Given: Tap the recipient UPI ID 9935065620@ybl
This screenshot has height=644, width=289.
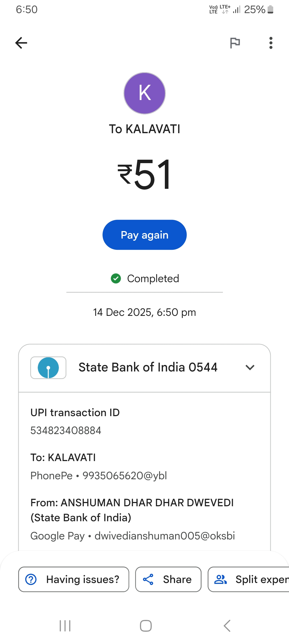Looking at the screenshot, I should [125, 476].
